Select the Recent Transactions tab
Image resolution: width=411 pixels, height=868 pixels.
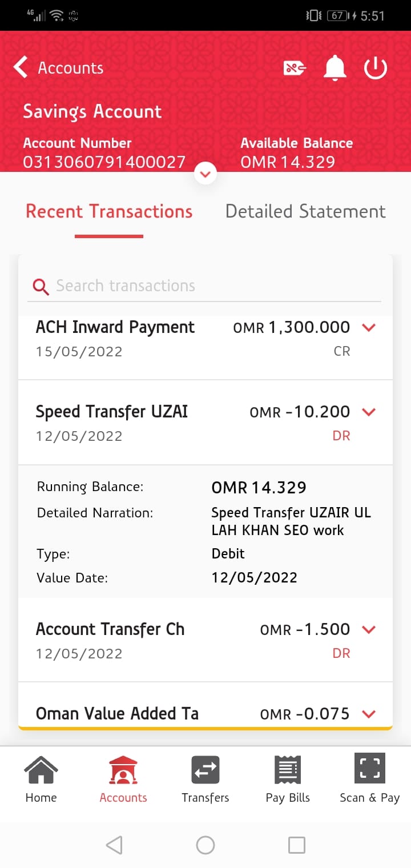point(109,211)
